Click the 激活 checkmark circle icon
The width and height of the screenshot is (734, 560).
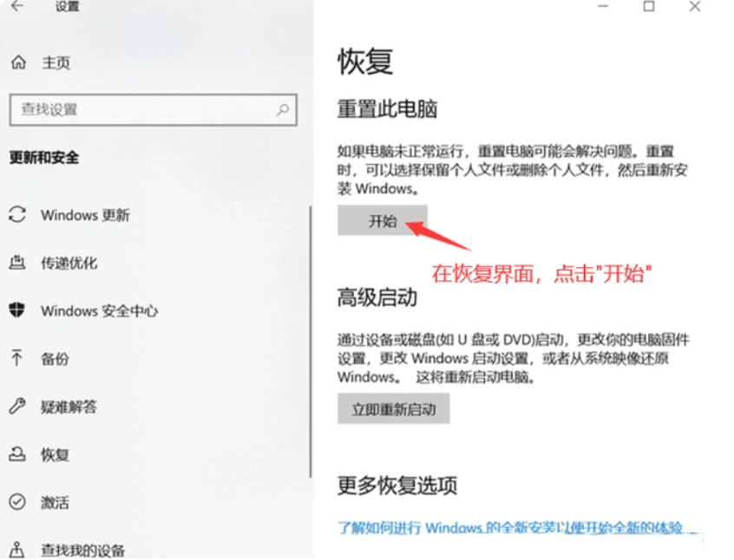point(17,502)
